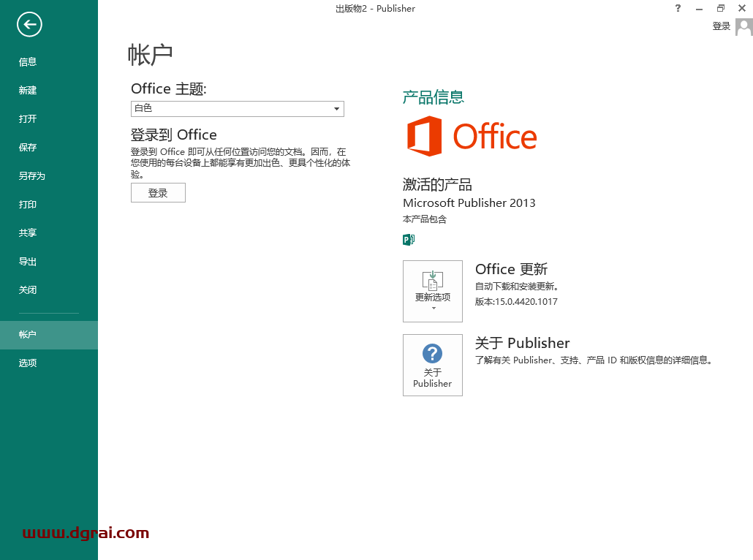The width and height of the screenshot is (753, 560).
Task: Click the 激活的产品 label
Action: click(437, 184)
